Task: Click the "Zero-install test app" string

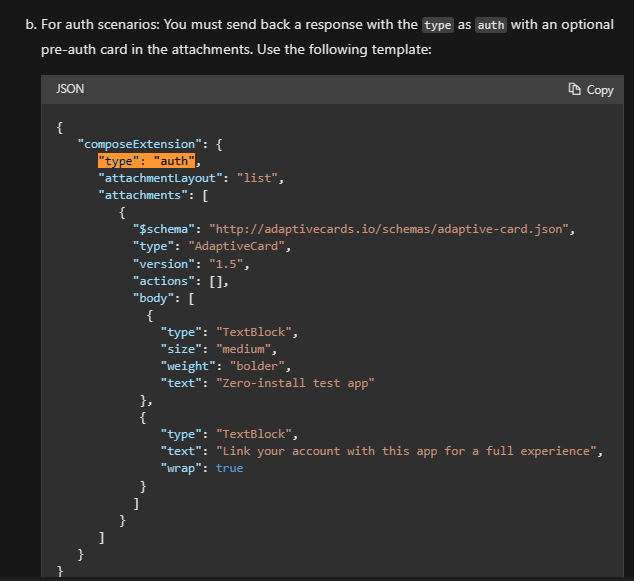Action: [x=295, y=383]
